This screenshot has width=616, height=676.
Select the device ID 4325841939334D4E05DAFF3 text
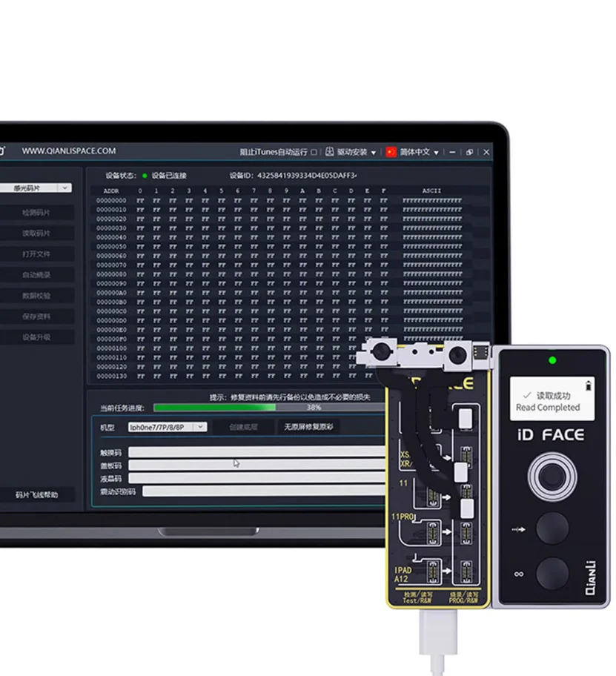[x=307, y=176]
